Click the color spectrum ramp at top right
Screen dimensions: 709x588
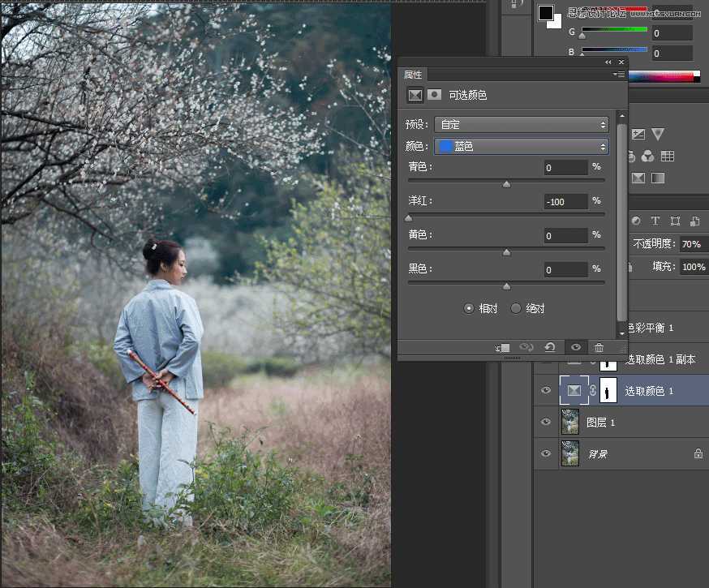pyautogui.click(x=665, y=75)
